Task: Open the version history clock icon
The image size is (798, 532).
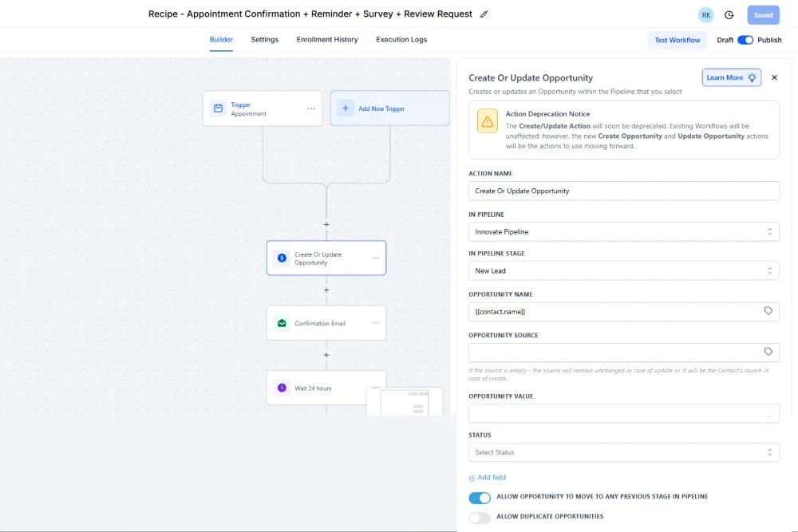Action: [729, 15]
